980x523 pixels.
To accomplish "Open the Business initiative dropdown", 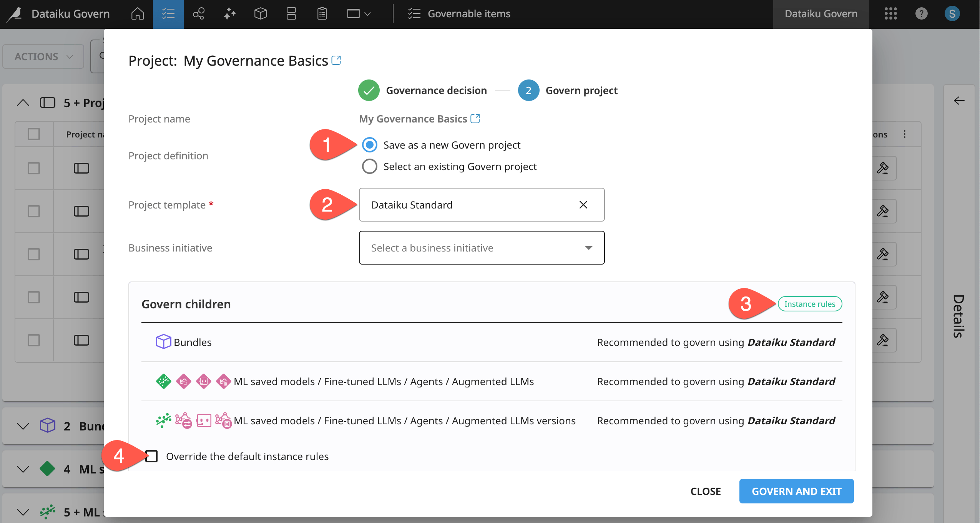I will coord(481,248).
